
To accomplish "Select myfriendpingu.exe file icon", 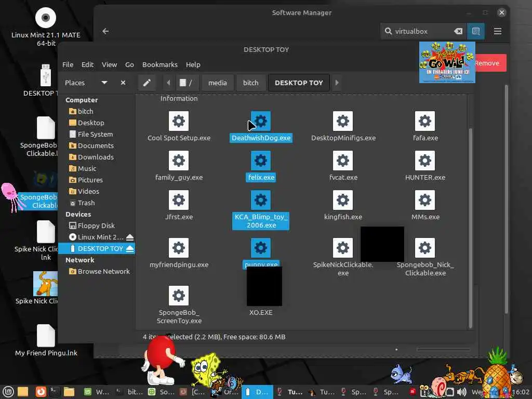I will click(179, 248).
